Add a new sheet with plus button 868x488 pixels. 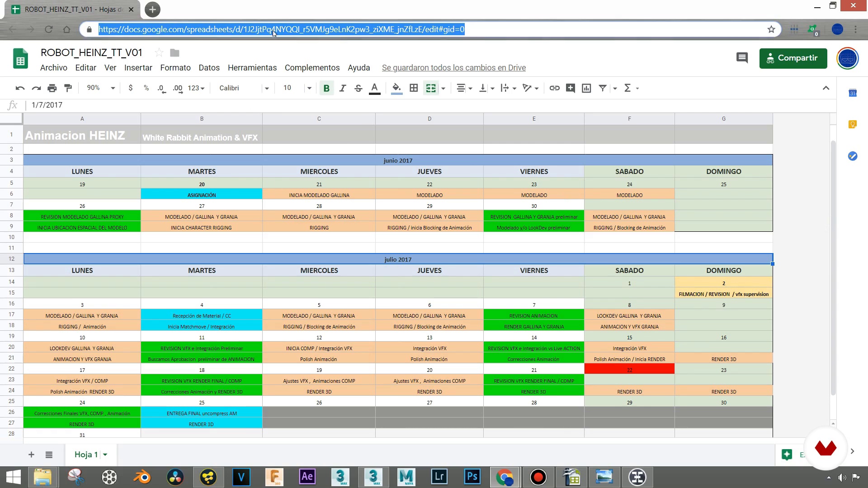coord(31,455)
